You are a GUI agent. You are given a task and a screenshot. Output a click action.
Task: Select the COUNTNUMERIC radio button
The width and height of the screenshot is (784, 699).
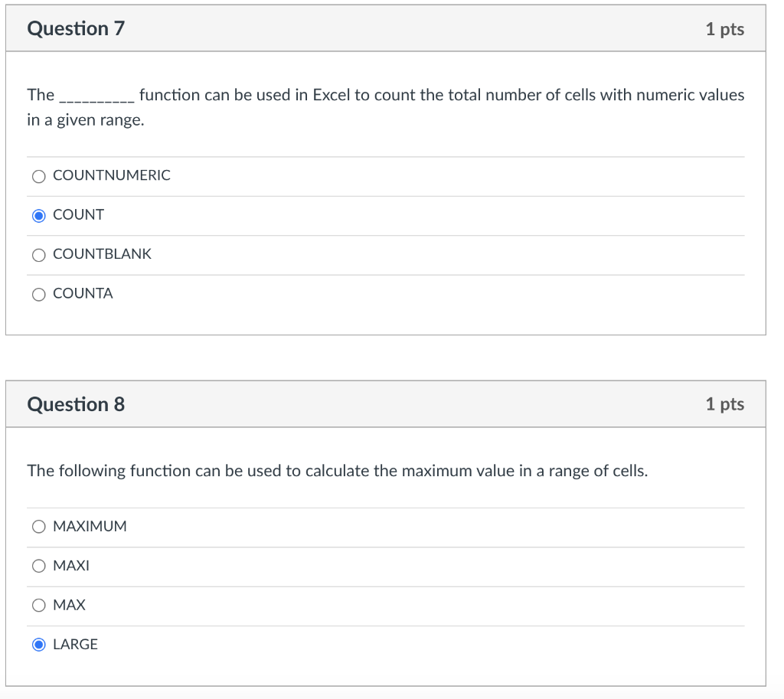click(x=39, y=176)
